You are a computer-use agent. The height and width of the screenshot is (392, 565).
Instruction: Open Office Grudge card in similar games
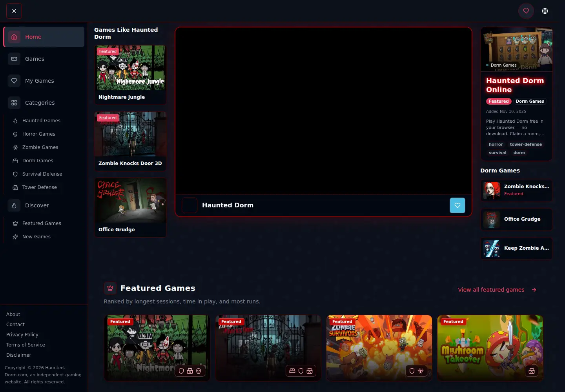pos(130,207)
